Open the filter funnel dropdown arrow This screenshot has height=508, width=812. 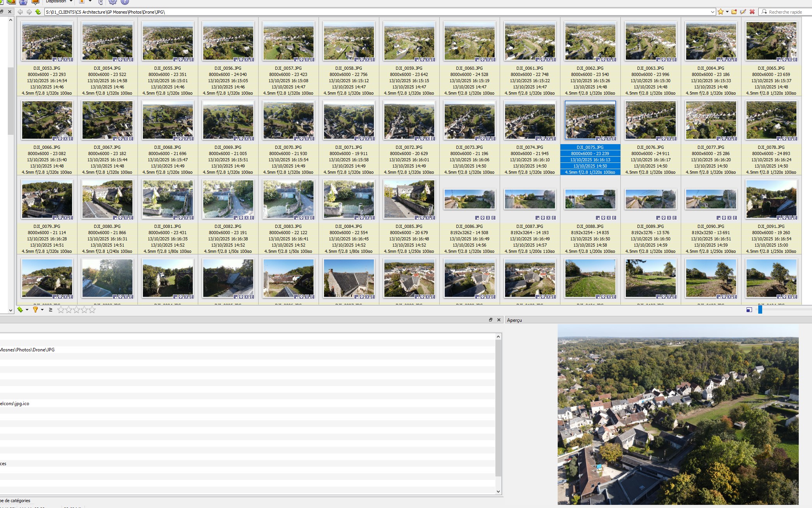[42, 310]
